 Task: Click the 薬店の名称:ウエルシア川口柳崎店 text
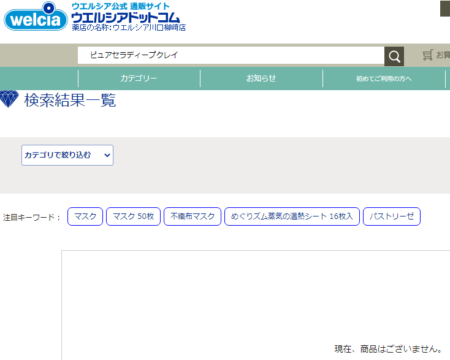(x=129, y=28)
